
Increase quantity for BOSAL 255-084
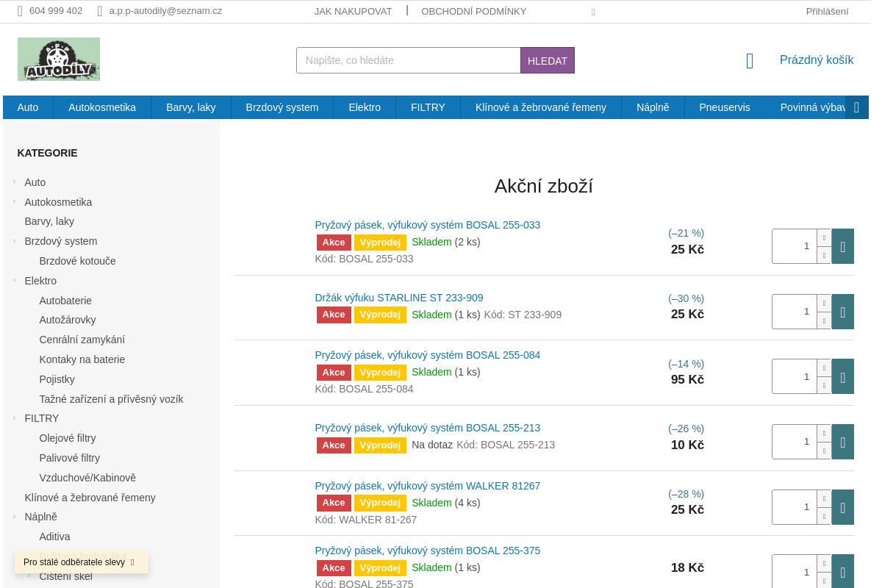point(824,367)
